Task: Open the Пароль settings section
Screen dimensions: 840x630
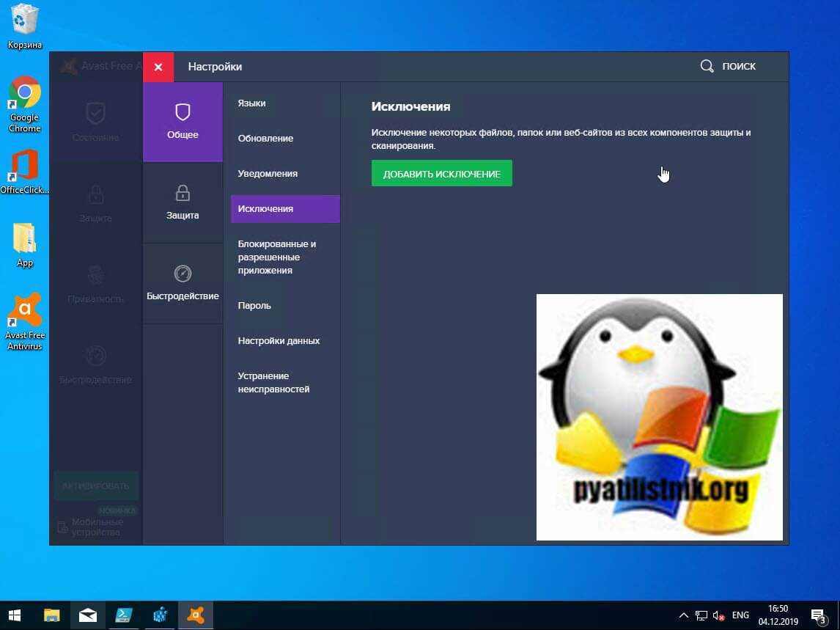Action: click(x=254, y=306)
